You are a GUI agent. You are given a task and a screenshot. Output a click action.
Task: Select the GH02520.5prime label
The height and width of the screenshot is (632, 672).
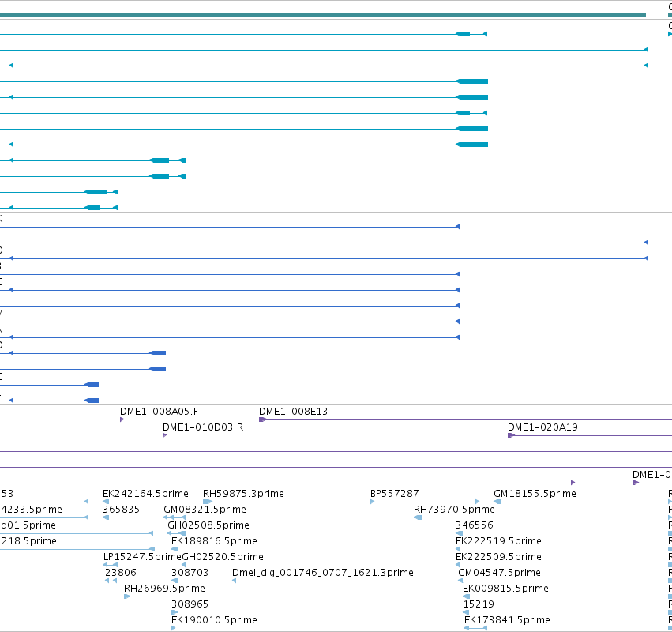[x=223, y=558]
